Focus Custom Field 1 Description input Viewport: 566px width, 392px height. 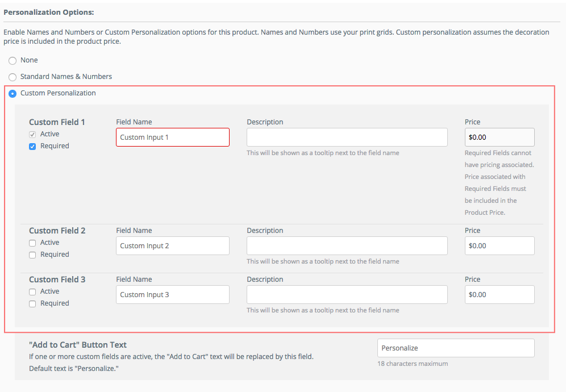[x=347, y=137]
